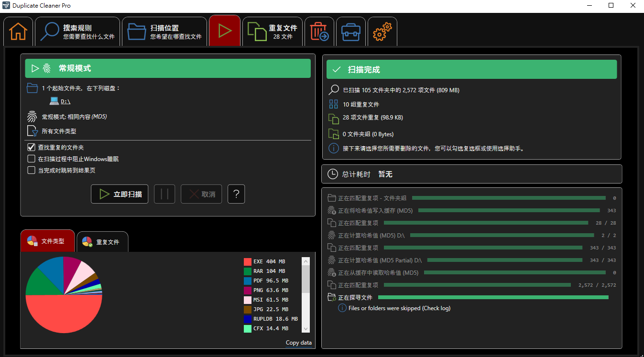Screen dimensions: 644x357
Task: Click the 取消 cancel button
Action: coord(201,194)
